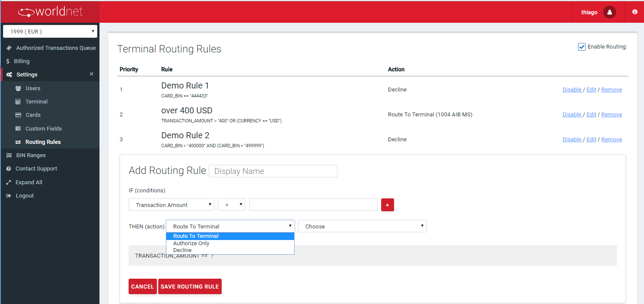
Task: Click SAVE ROUTING RULE button
Action: pyautogui.click(x=190, y=286)
